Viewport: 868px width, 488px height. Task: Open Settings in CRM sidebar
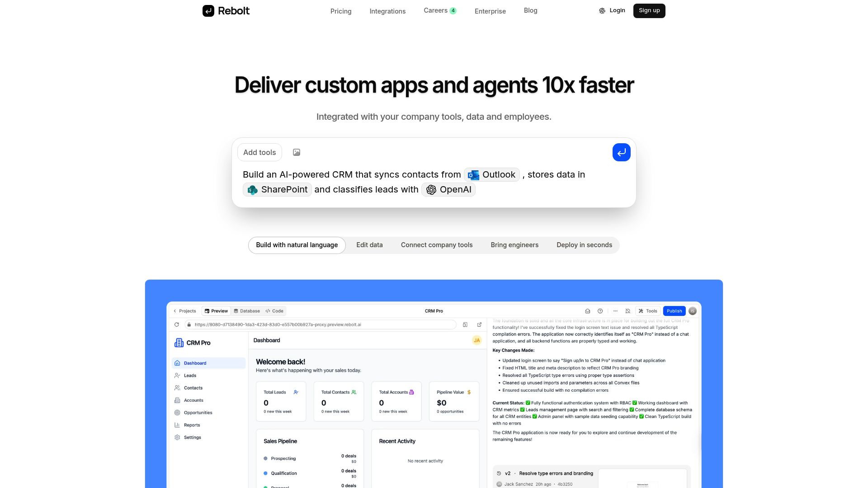tap(208, 437)
